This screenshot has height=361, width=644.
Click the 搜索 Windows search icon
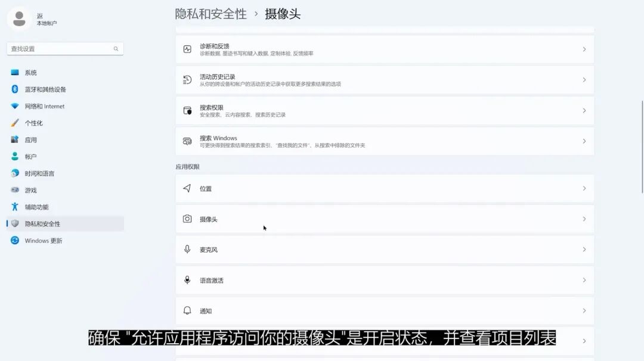coord(187,141)
